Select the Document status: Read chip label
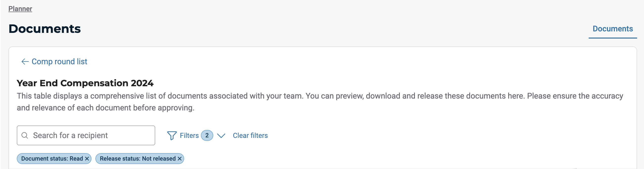 point(52,159)
